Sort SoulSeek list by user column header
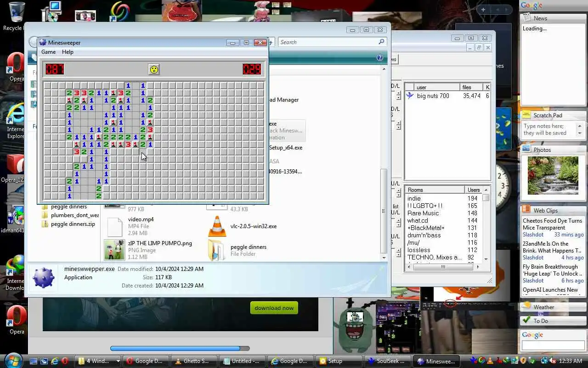 tap(436, 87)
